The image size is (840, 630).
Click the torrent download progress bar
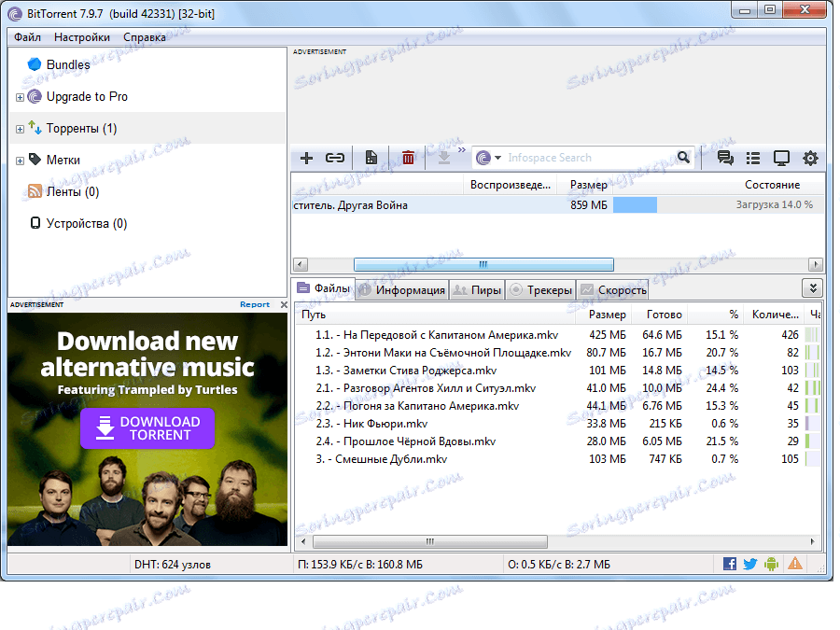click(x=635, y=204)
